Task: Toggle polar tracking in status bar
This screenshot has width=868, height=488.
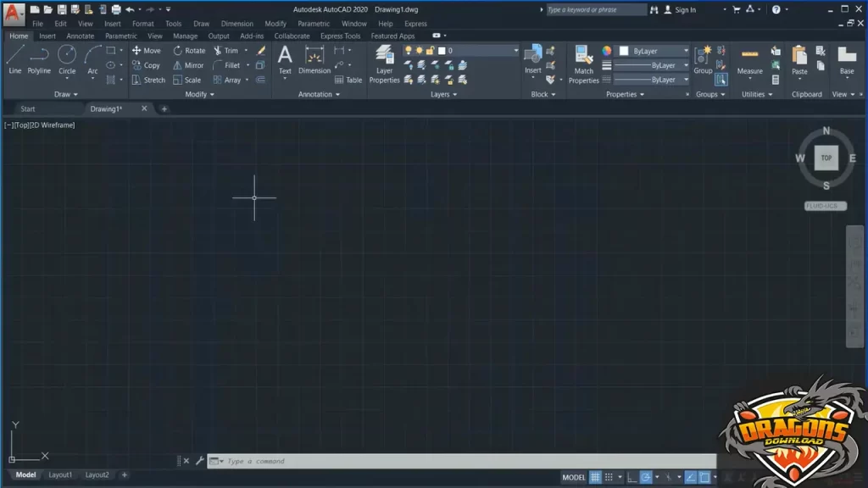Action: coord(645,477)
